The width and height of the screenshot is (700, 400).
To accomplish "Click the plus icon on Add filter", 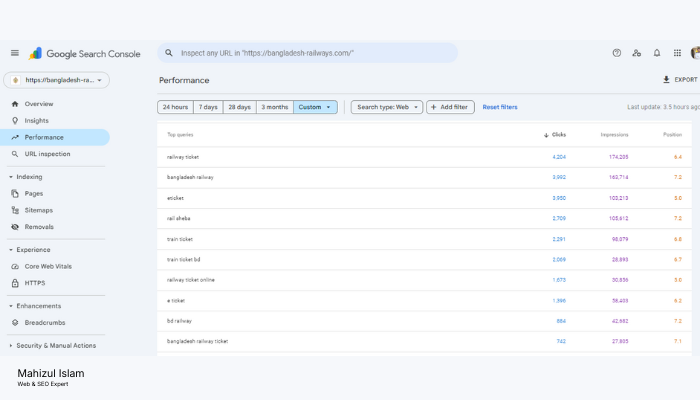I will tap(433, 107).
